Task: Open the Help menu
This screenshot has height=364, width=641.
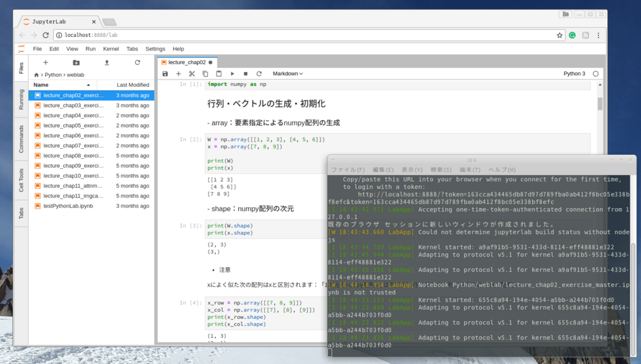Action: tap(178, 49)
